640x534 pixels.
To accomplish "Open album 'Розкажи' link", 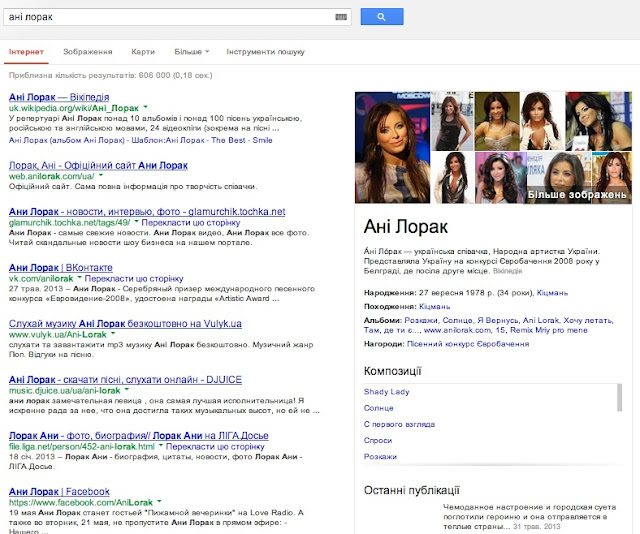I will point(421,320).
